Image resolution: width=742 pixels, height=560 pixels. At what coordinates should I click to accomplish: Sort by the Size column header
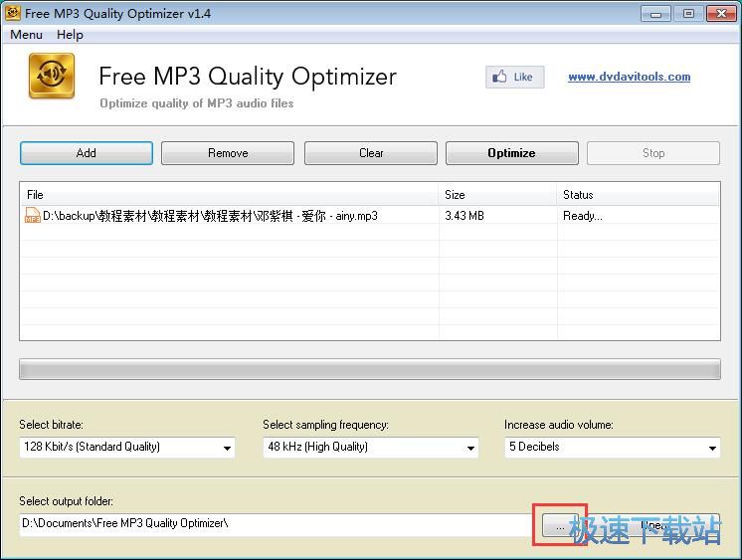(x=497, y=195)
